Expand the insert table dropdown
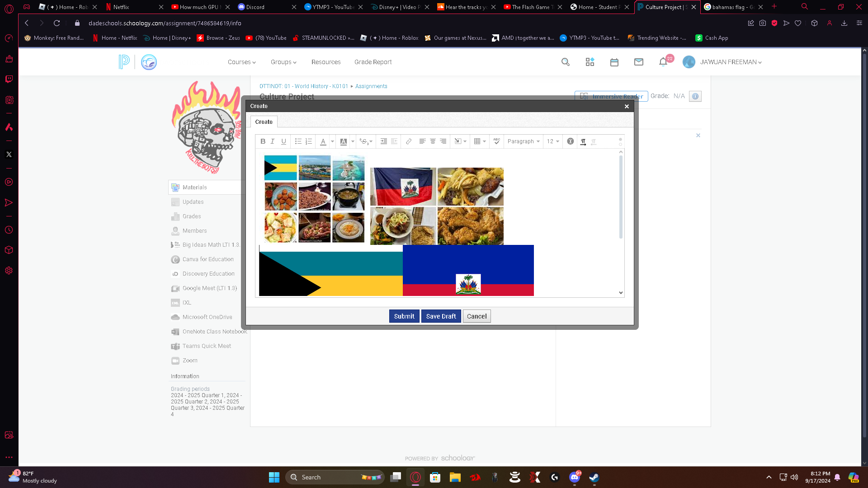The image size is (868, 488). pyautogui.click(x=484, y=141)
